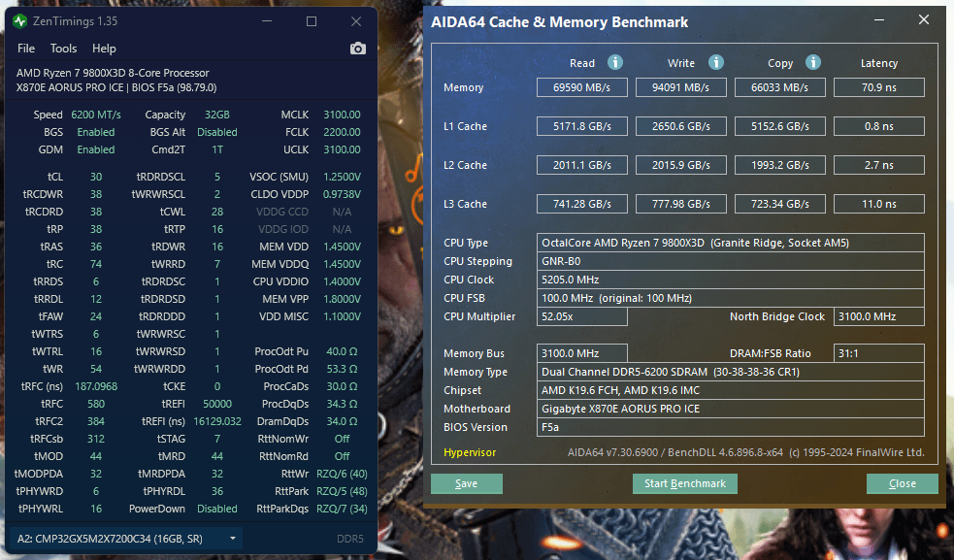This screenshot has height=560, width=954.
Task: Open the File menu in ZenTimings
Action: [x=26, y=49]
